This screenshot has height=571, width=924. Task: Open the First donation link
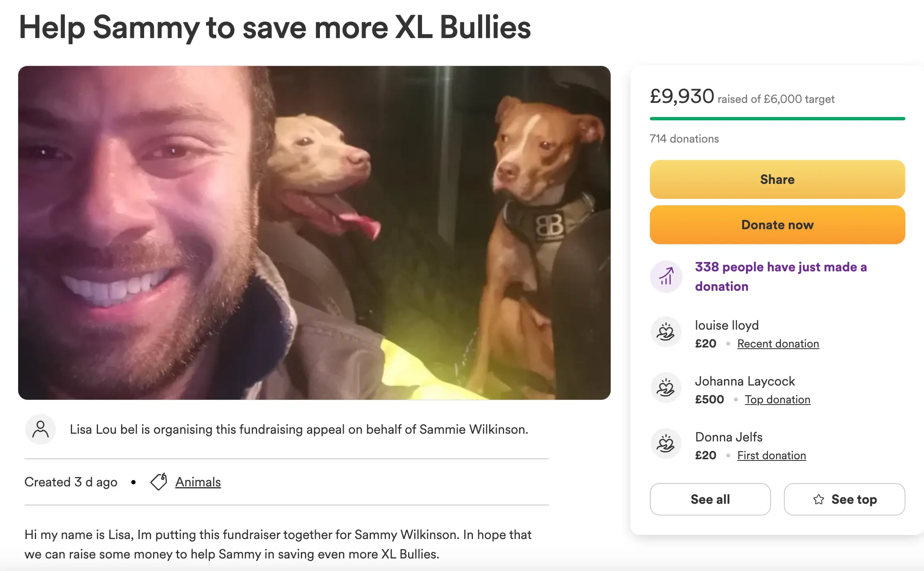point(771,455)
